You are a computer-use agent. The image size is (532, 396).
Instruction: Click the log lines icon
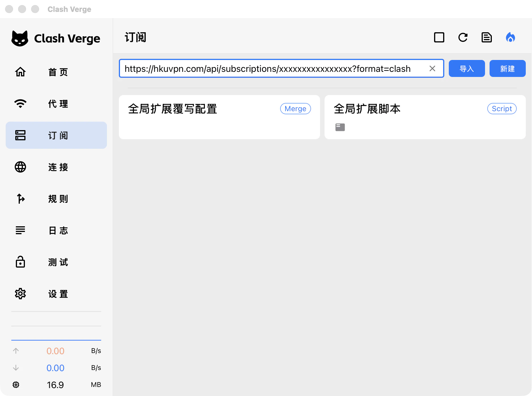(x=20, y=230)
